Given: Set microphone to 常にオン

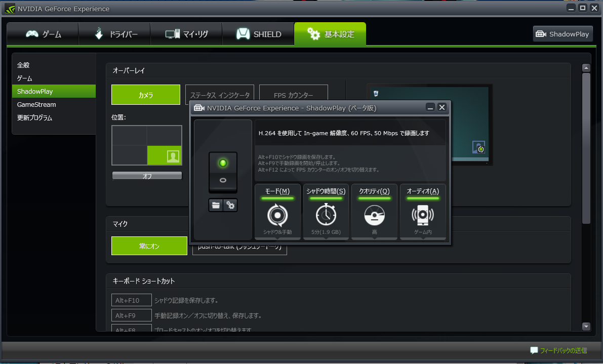Looking at the screenshot, I should click(x=149, y=246).
